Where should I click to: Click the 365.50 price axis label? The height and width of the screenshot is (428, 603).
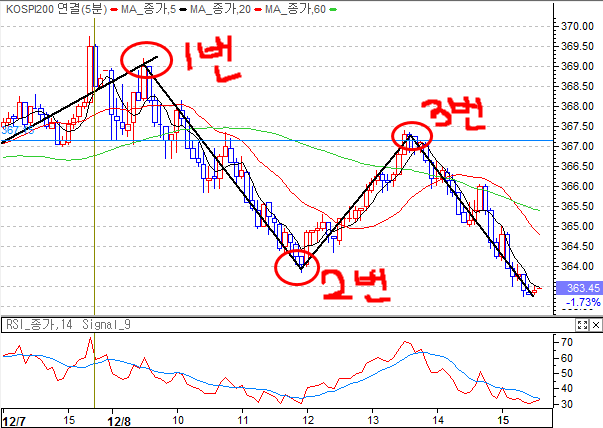(x=577, y=206)
